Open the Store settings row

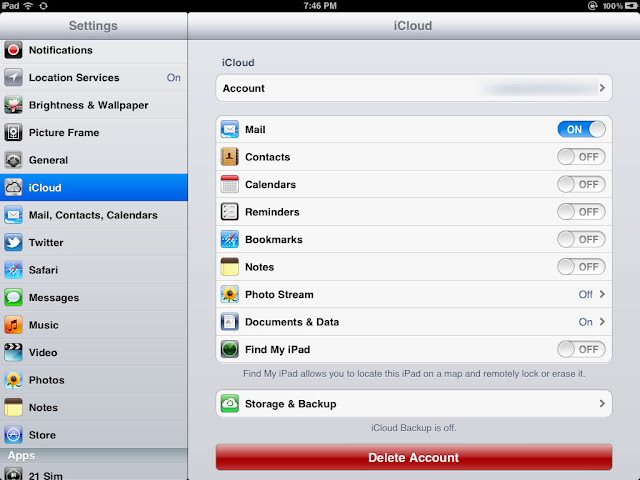94,435
